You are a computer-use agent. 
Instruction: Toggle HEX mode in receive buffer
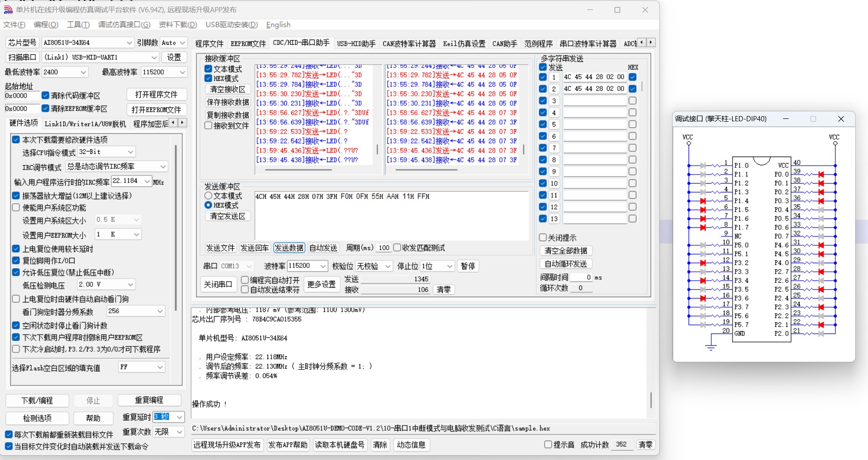point(208,78)
